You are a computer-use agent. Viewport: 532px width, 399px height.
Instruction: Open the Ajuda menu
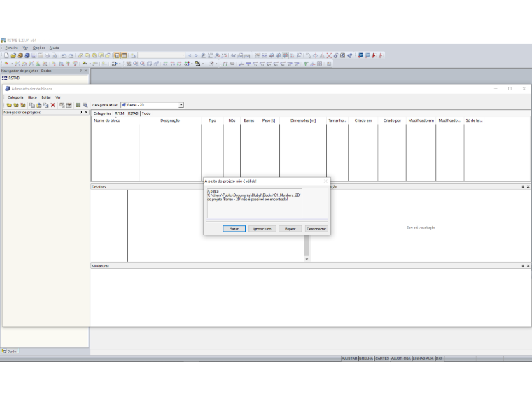55,48
